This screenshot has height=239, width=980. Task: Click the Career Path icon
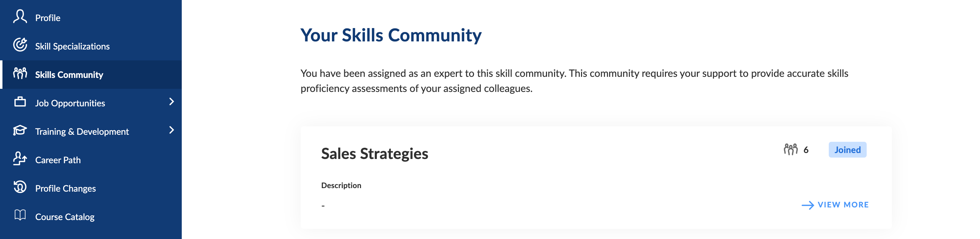click(x=20, y=159)
